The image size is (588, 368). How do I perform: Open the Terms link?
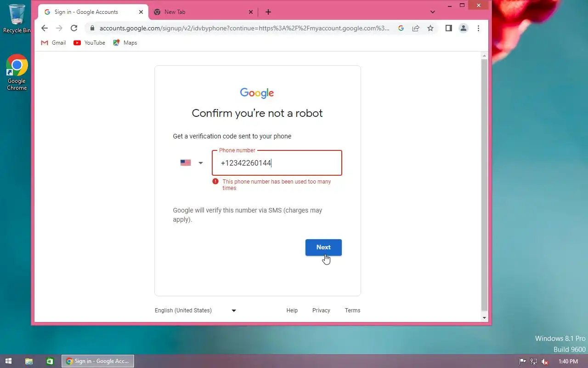[352, 310]
